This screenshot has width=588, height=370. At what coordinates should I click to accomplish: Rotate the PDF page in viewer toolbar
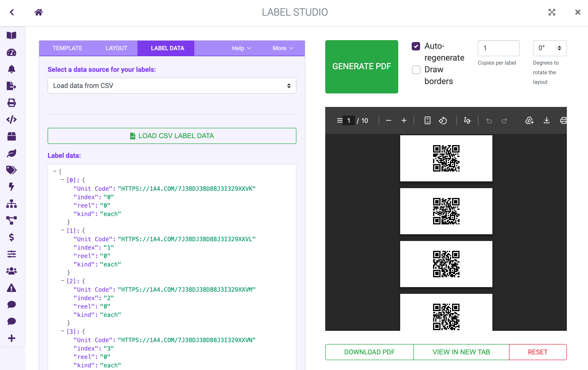click(443, 121)
